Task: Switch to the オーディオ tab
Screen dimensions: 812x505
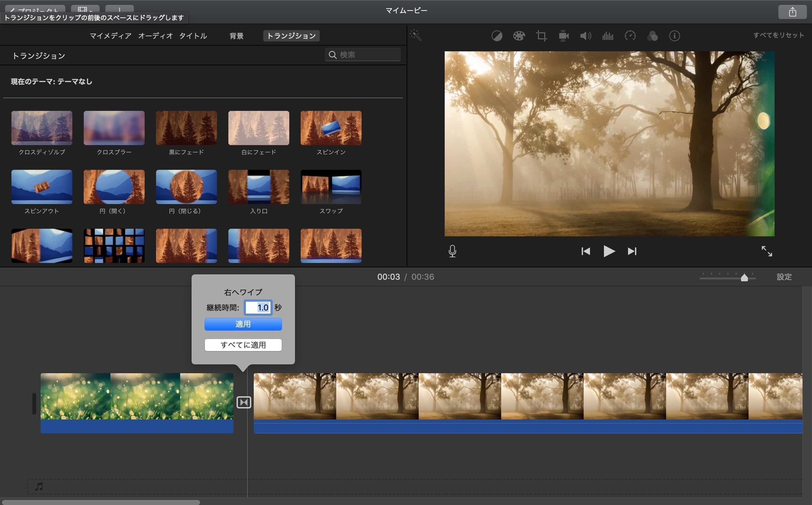Action: [x=155, y=36]
